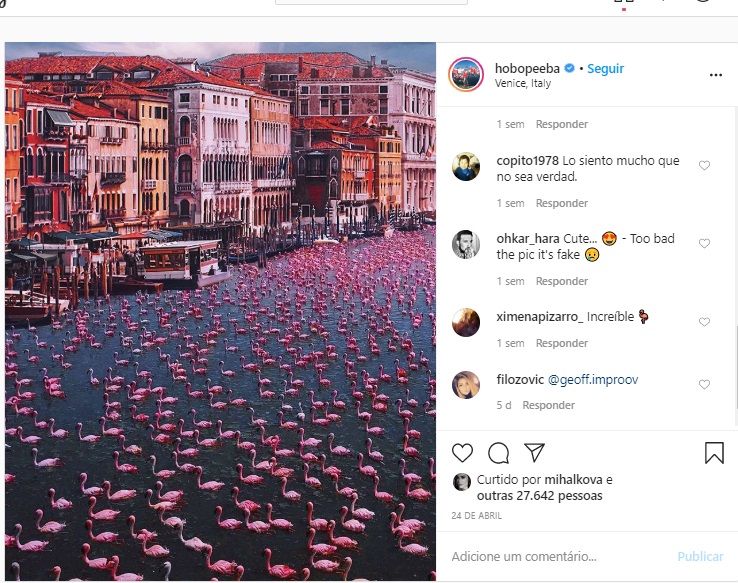Click 1 sem timestamp under copito1978's comment
The width and height of the screenshot is (738, 583).
(510, 203)
